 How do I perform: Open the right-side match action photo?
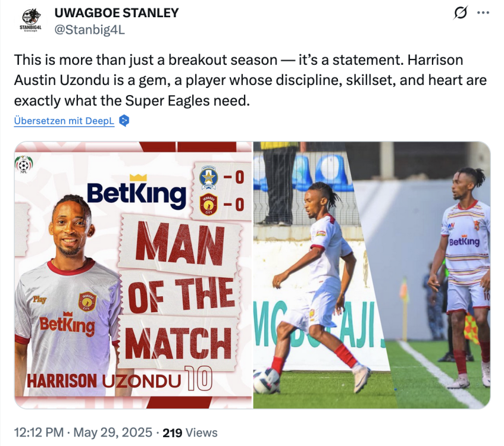pyautogui.click(x=372, y=275)
